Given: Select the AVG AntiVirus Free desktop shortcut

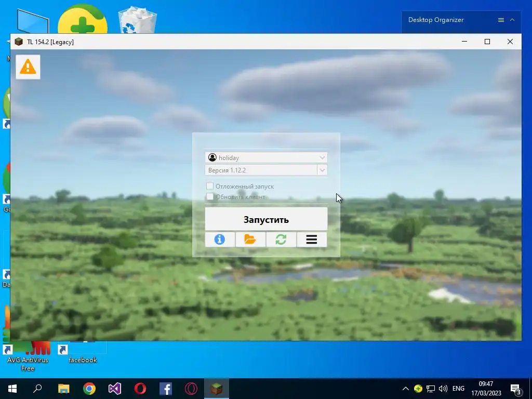Looking at the screenshot, I should click(28, 356).
